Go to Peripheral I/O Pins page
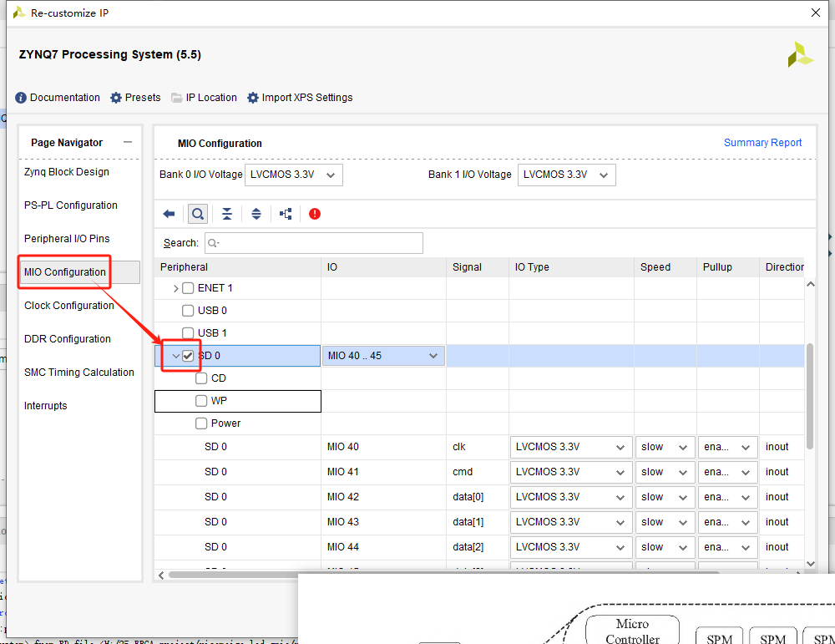Image resolution: width=835 pixels, height=644 pixels. pos(67,239)
